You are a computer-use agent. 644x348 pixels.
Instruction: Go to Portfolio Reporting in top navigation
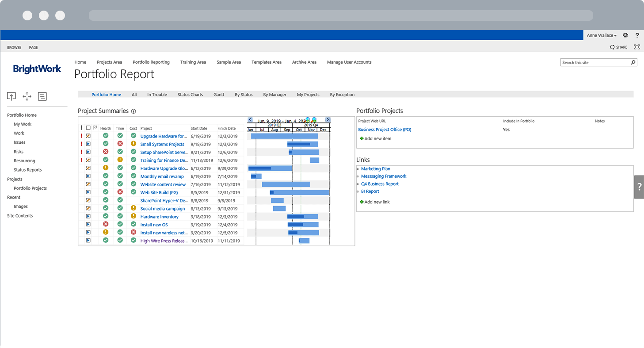151,62
